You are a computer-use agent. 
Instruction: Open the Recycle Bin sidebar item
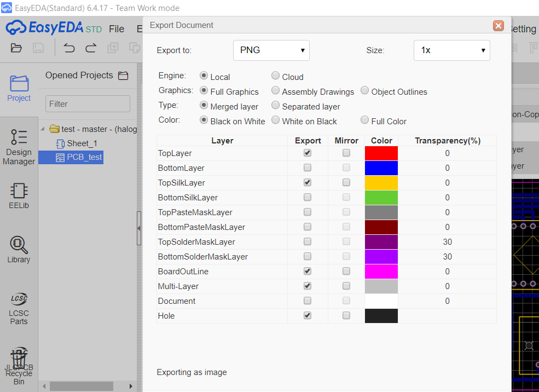[x=19, y=366]
